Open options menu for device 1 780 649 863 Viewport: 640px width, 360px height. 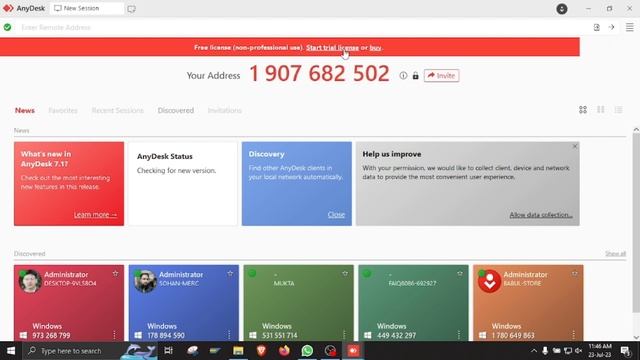point(573,335)
